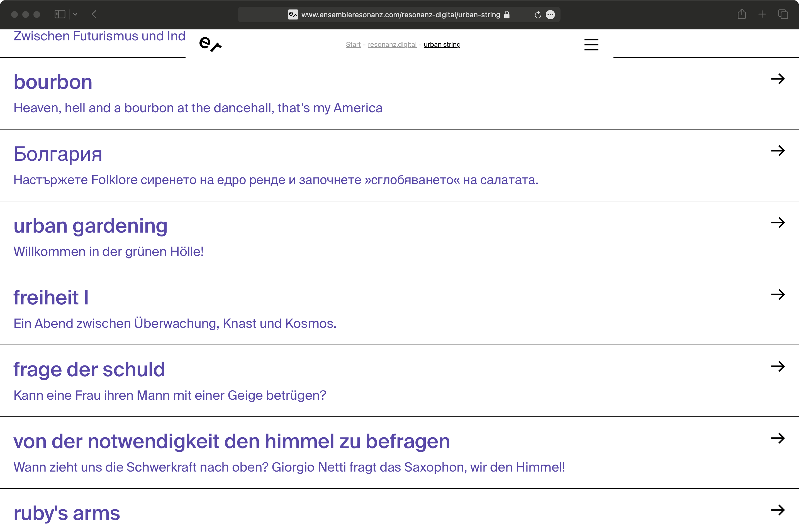Show the Safari tab overview
The image size is (799, 532).
[783, 14]
